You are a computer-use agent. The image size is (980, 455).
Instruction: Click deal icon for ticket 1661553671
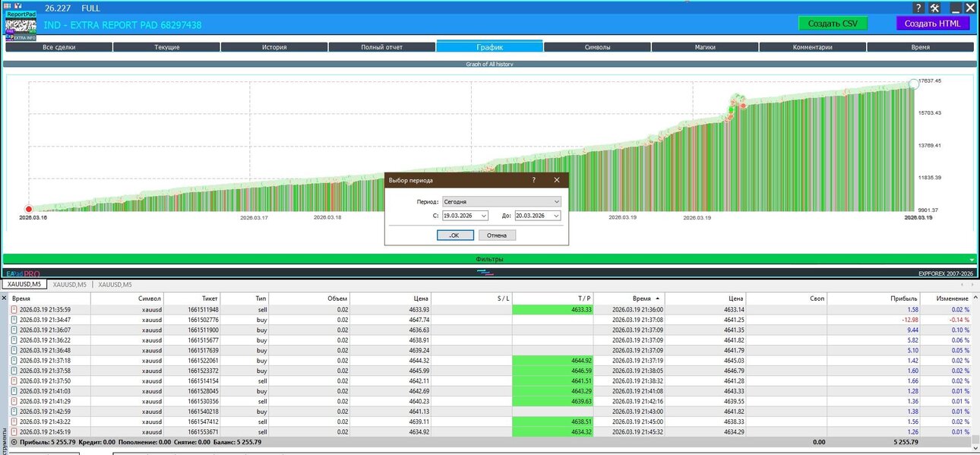tap(14, 431)
